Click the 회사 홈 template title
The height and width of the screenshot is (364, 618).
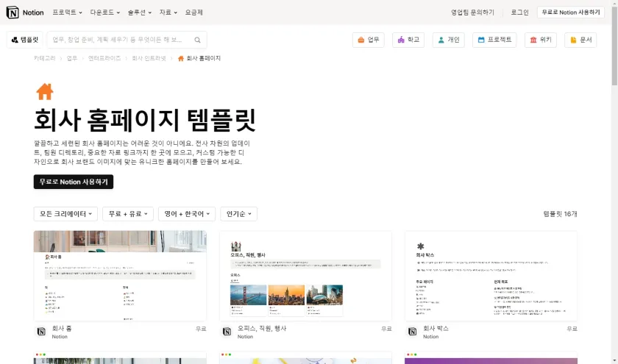[x=62, y=328]
